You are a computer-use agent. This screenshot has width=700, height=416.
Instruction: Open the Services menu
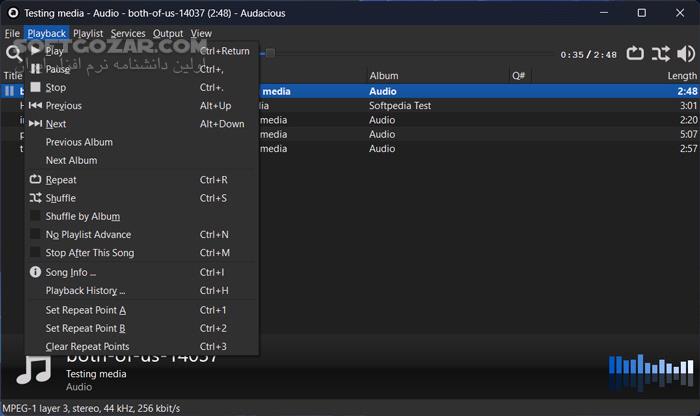(x=128, y=33)
